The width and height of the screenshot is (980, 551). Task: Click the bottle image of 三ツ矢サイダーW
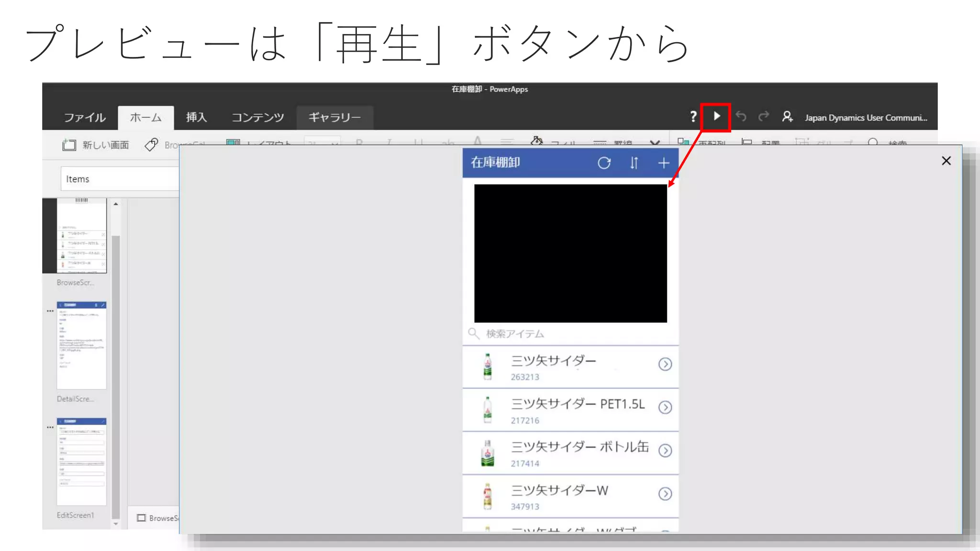488,496
